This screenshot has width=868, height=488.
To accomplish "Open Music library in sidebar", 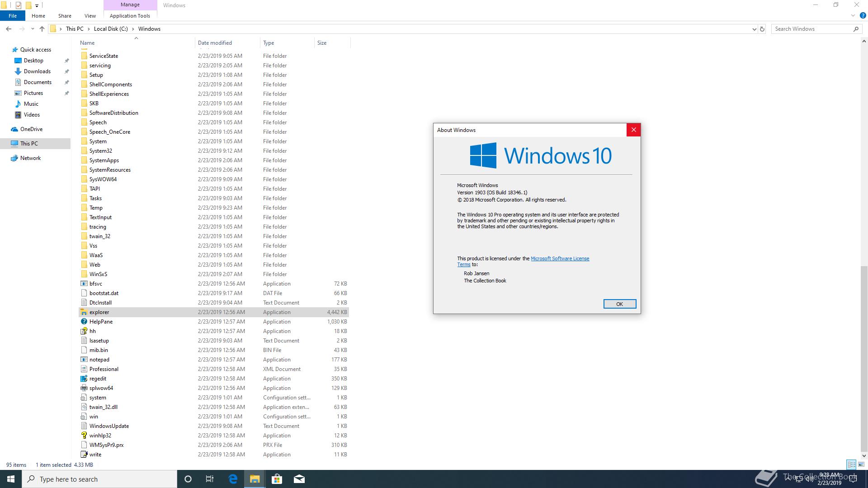I will coord(31,104).
